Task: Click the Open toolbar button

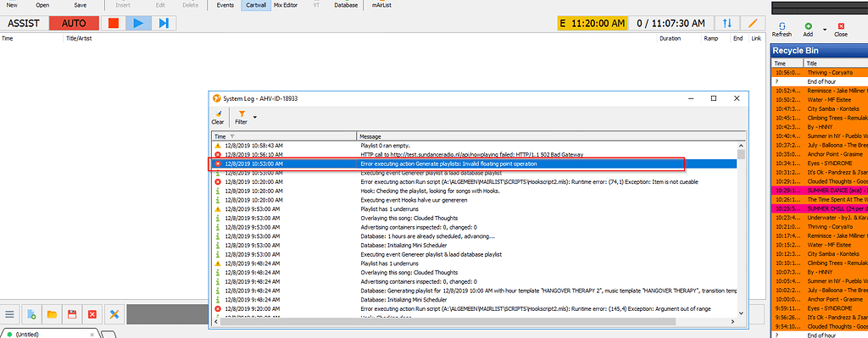Action: coord(42,5)
